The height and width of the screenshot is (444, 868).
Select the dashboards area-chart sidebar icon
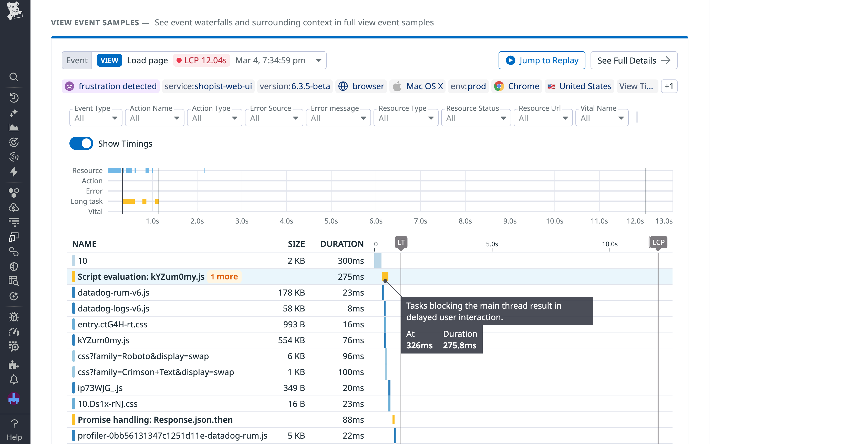coord(14,127)
